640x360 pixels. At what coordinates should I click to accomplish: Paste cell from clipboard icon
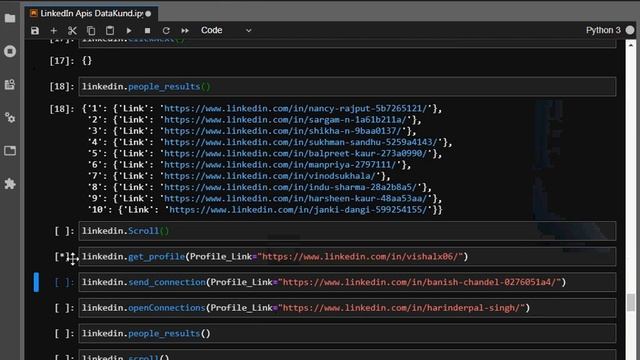point(110,31)
